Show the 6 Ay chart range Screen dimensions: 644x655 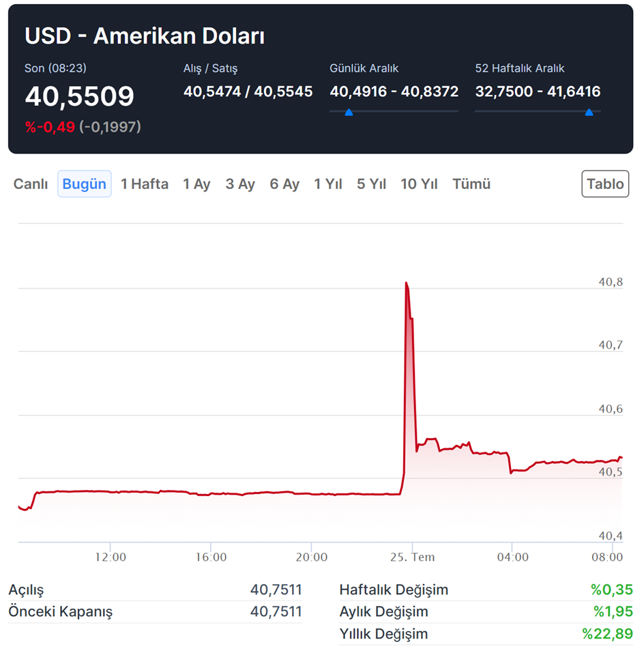point(284,184)
